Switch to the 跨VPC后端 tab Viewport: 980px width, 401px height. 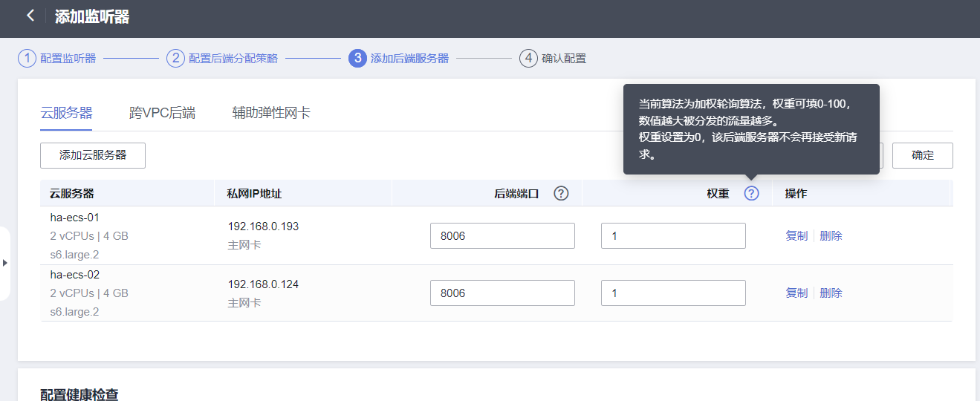point(162,113)
